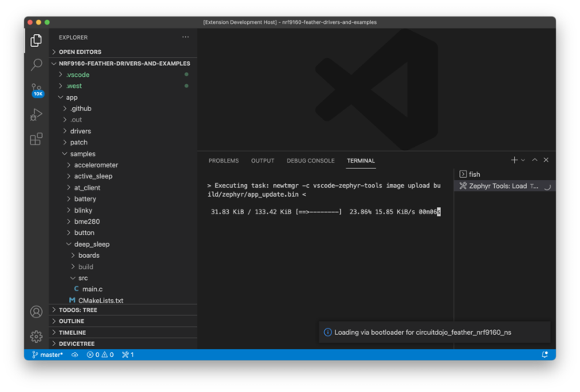Screen dimensions: 580x392
Task: Expand the button sample folder
Action: click(x=123, y=233)
